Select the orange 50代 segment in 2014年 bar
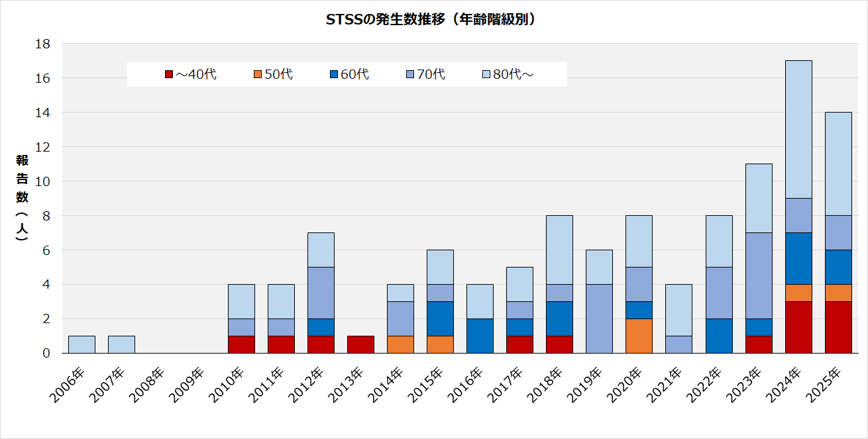The image size is (868, 439). [x=400, y=344]
